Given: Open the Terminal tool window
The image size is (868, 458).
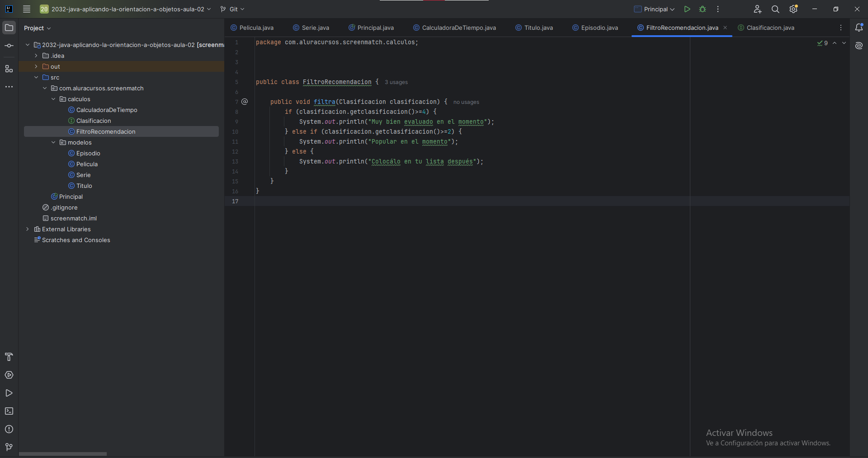Looking at the screenshot, I should [9, 411].
